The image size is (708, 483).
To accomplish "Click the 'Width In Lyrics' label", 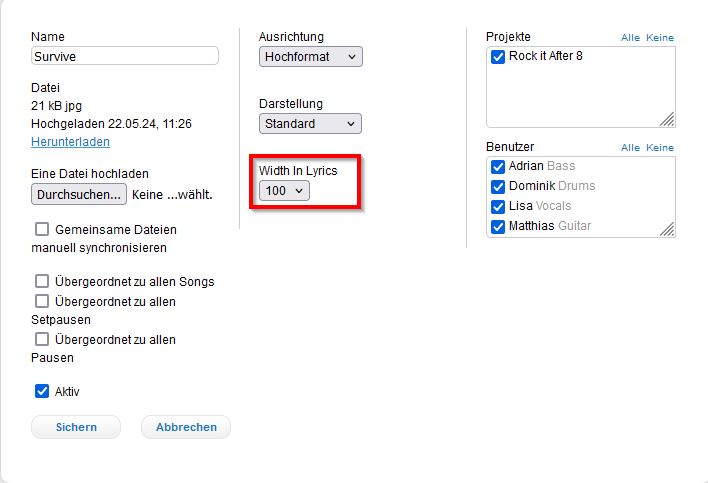I will [x=298, y=171].
